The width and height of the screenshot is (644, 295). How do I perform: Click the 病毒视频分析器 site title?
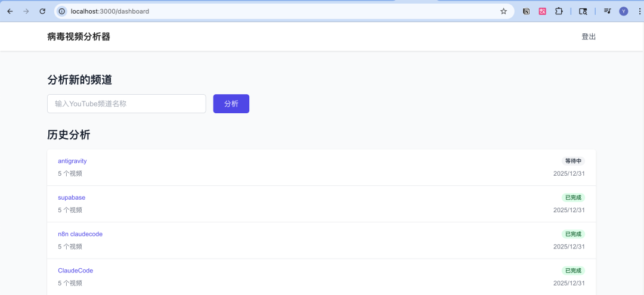[x=79, y=37]
